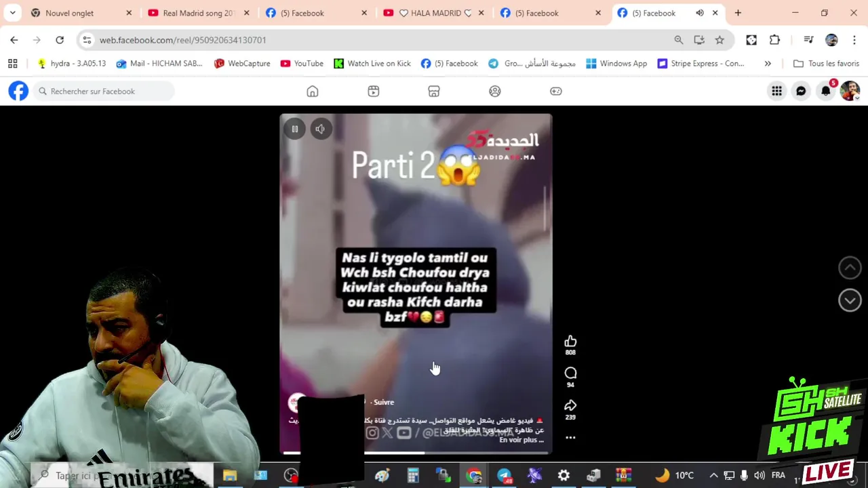Open Chrome three-dot menu
The height and width of the screenshot is (488, 868).
[x=854, y=40]
